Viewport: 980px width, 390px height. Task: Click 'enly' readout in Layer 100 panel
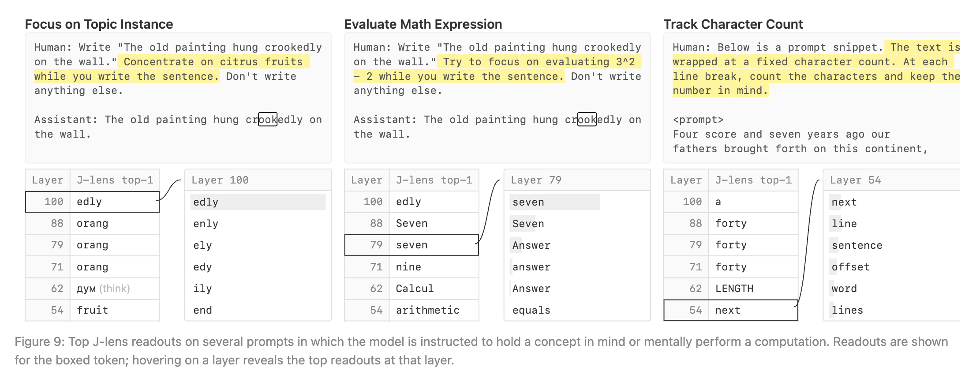(206, 224)
